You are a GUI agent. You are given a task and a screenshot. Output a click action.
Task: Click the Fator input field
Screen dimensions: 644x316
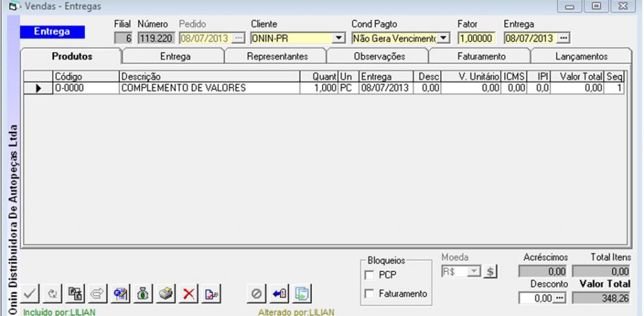point(477,38)
